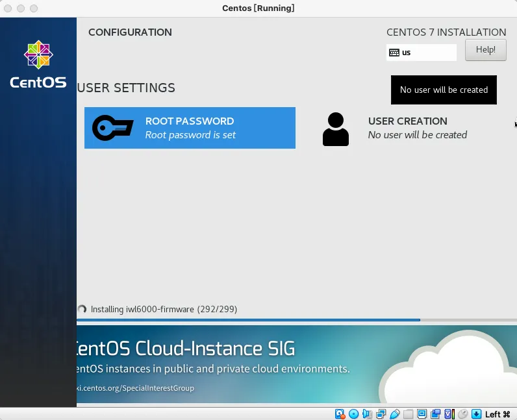The image size is (517, 420).
Task: Click the SpecialInterestGroup wiki URL text
Action: pos(135,388)
